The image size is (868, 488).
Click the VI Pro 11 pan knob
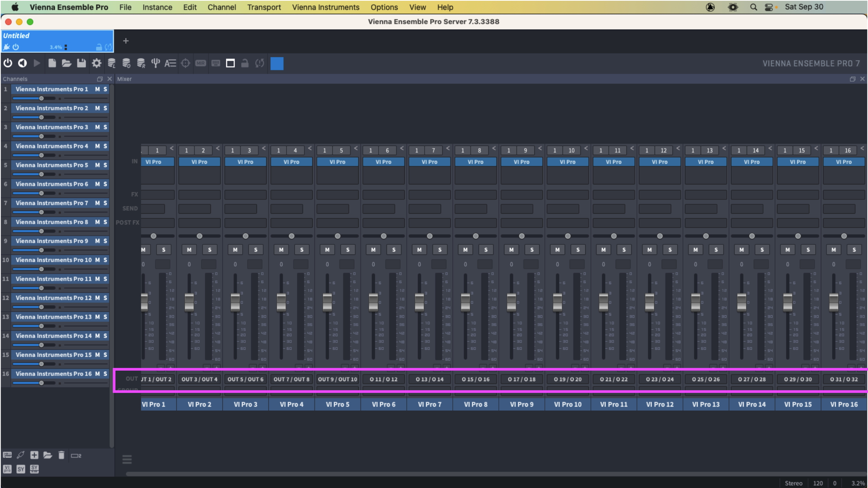pos(614,236)
